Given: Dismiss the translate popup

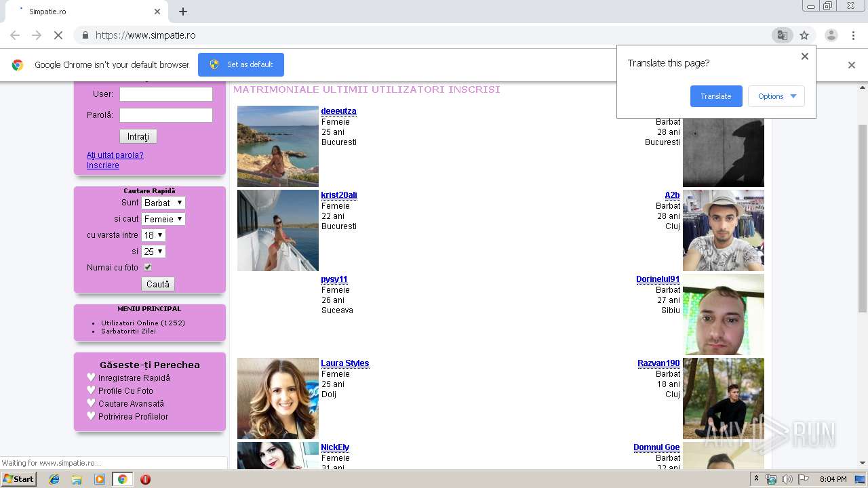Looking at the screenshot, I should 805,56.
